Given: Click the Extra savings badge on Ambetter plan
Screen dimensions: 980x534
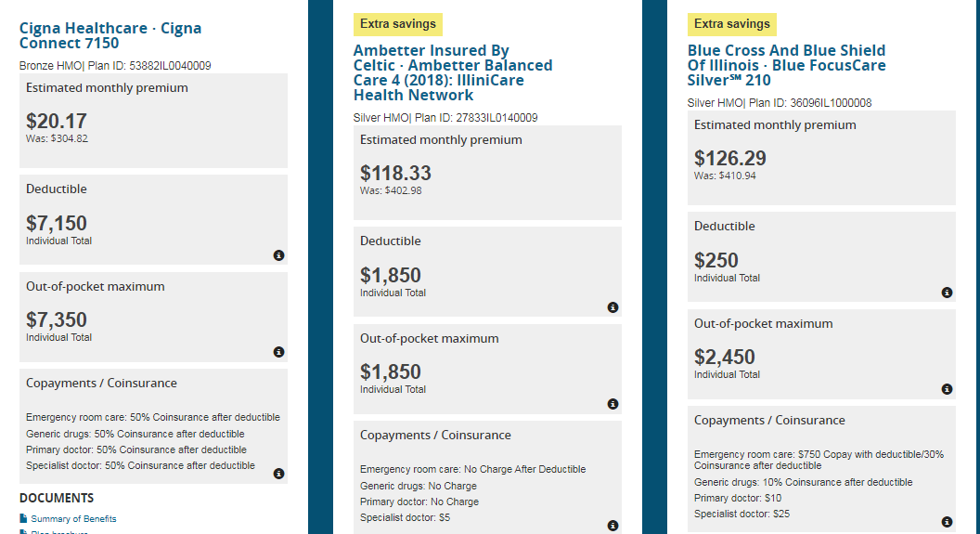Looking at the screenshot, I should pos(398,24).
